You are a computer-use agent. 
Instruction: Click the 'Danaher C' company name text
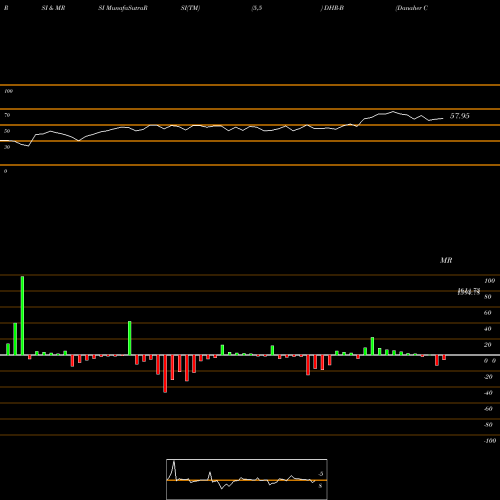click(411, 8)
